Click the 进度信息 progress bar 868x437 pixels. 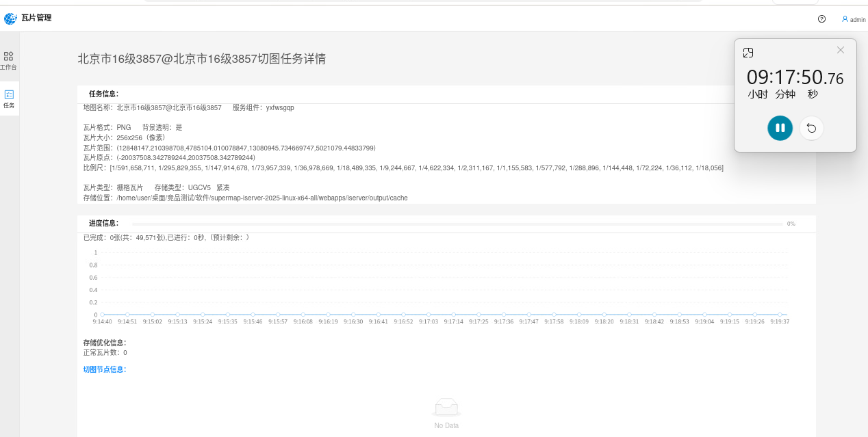(x=457, y=224)
